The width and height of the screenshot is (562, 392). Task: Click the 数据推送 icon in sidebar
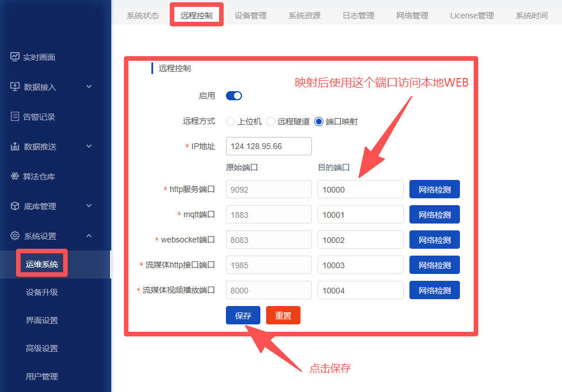pos(15,147)
